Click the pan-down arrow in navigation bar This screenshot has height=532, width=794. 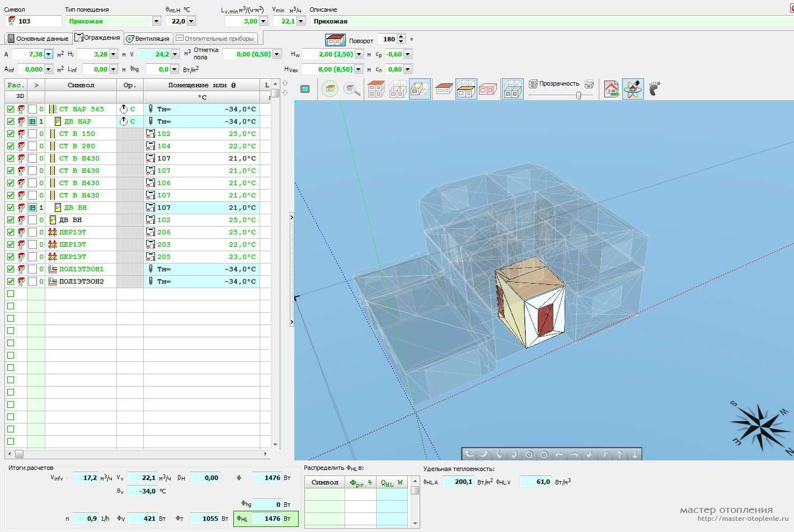click(635, 455)
